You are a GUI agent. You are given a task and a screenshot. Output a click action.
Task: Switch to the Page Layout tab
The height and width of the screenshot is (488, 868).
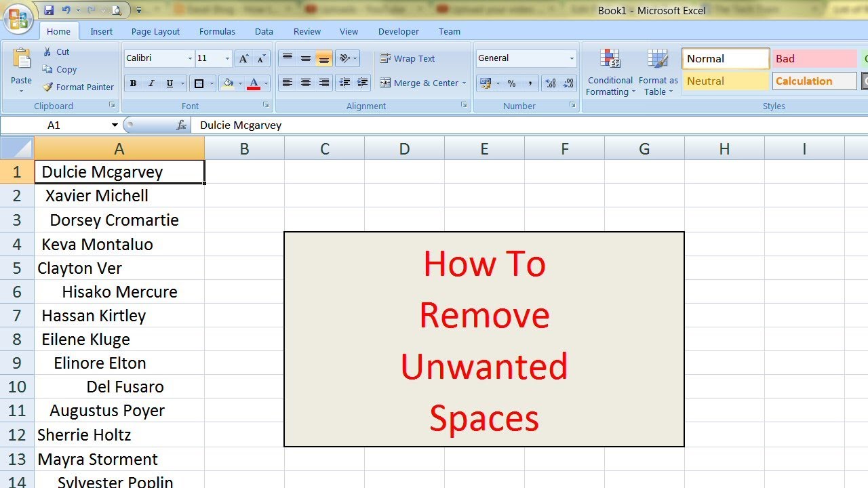coord(156,31)
